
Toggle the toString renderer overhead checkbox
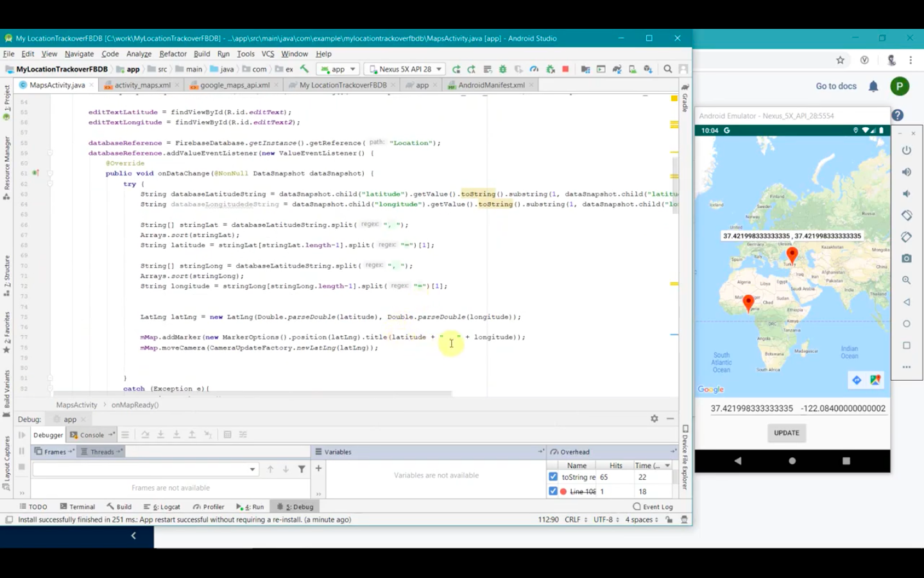553,477
